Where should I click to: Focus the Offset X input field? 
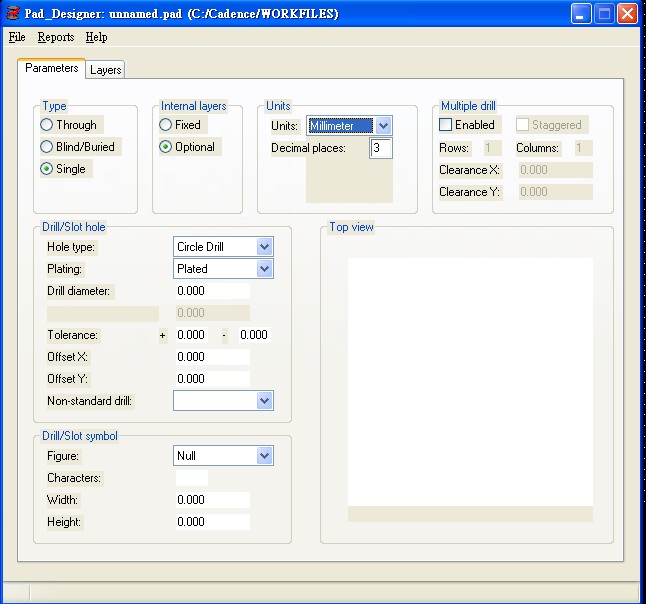tap(212, 357)
